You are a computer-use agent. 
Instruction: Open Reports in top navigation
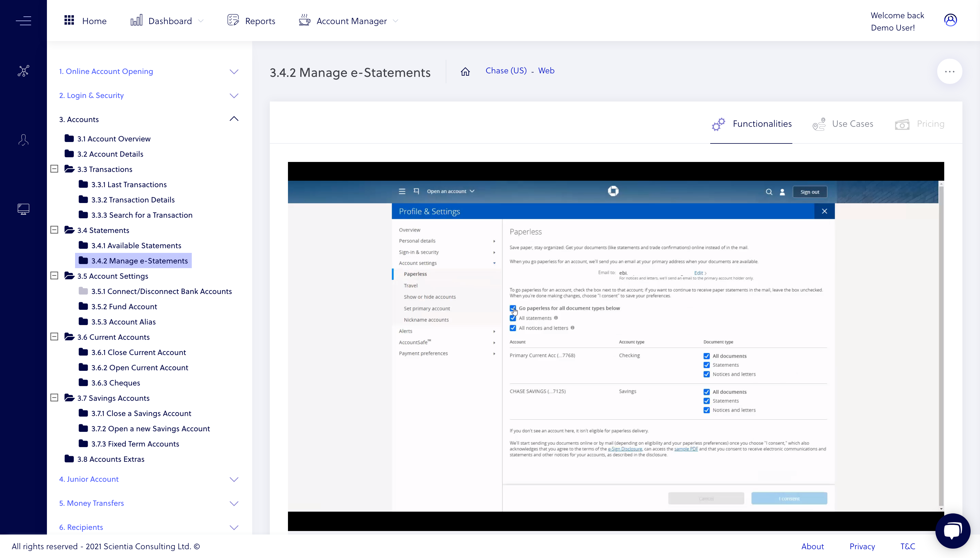point(251,21)
